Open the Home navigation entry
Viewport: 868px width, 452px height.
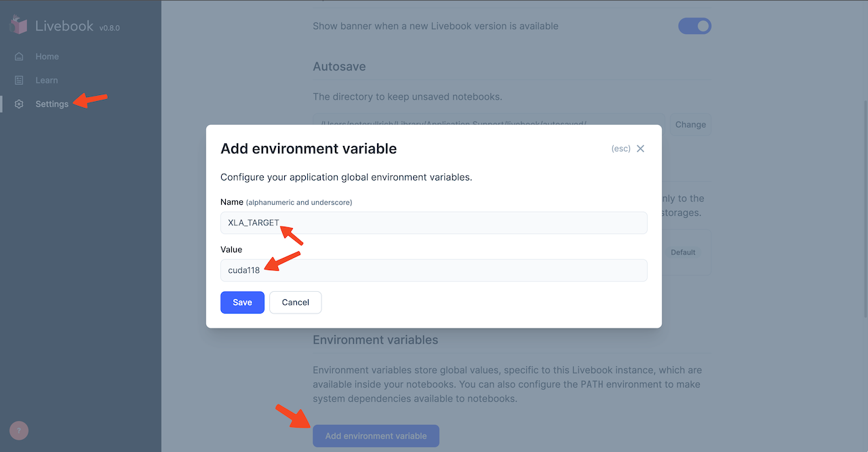pyautogui.click(x=47, y=56)
